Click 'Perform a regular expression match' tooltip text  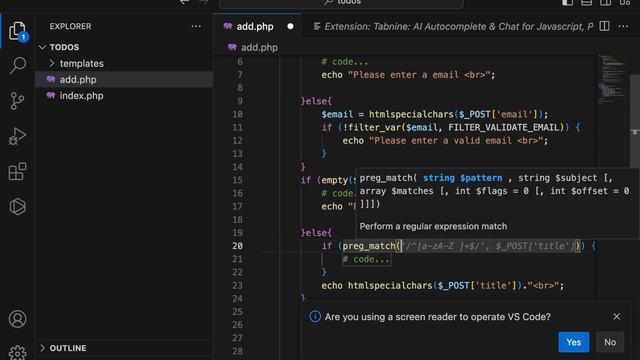pos(433,226)
